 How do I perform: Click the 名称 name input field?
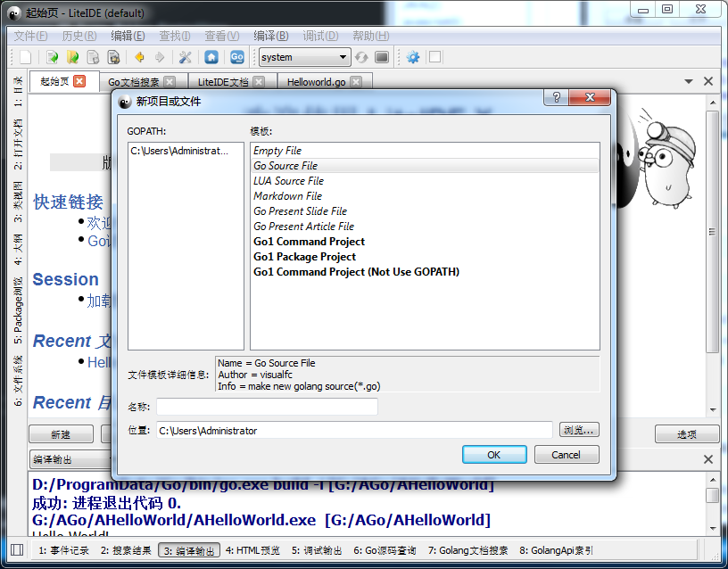click(267, 407)
